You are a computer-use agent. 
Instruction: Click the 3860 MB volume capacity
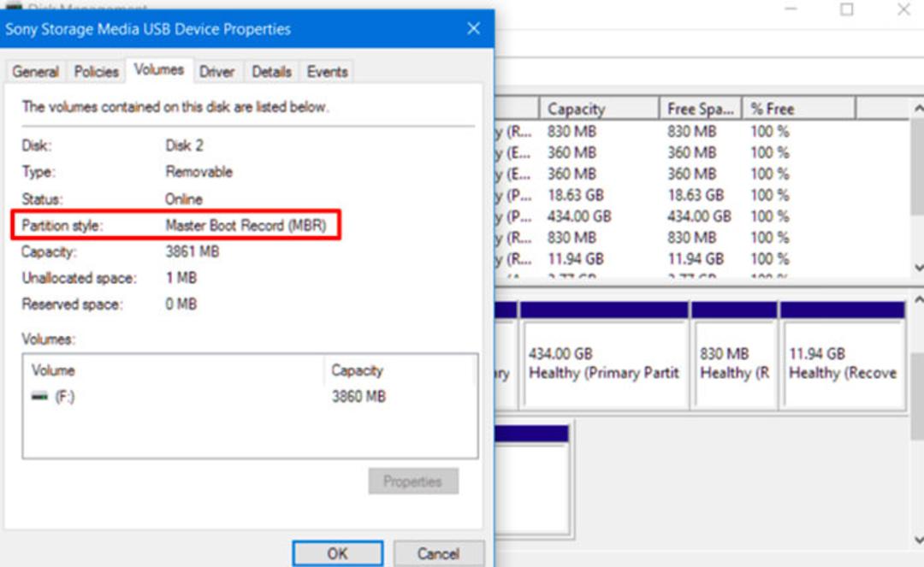click(x=358, y=396)
